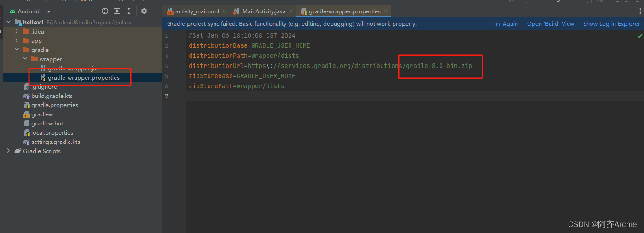This screenshot has height=233, width=644.
Task: Select the app folder icon
Action: click(x=26, y=40)
